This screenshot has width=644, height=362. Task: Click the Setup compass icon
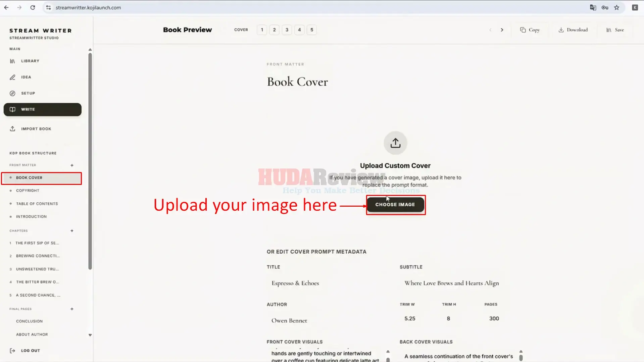(12, 93)
